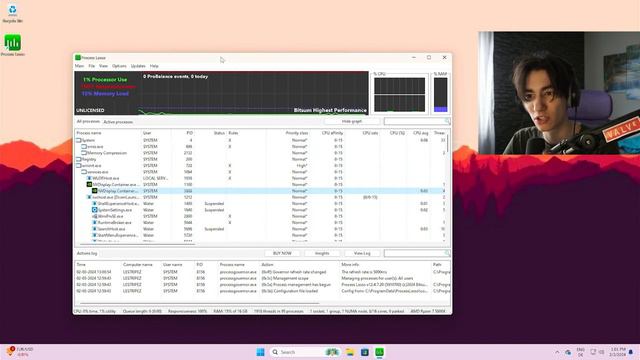Select the Memory Compression process row

[x=260, y=153]
